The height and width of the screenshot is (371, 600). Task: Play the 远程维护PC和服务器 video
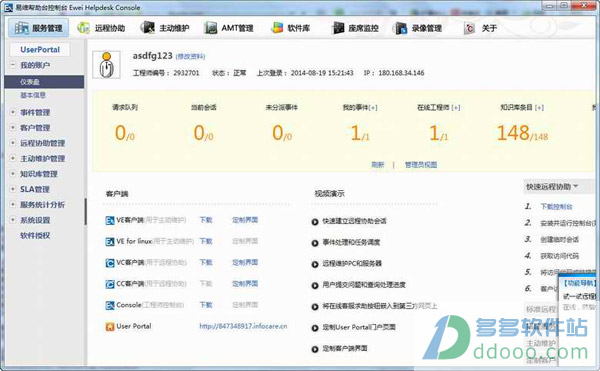click(315, 264)
